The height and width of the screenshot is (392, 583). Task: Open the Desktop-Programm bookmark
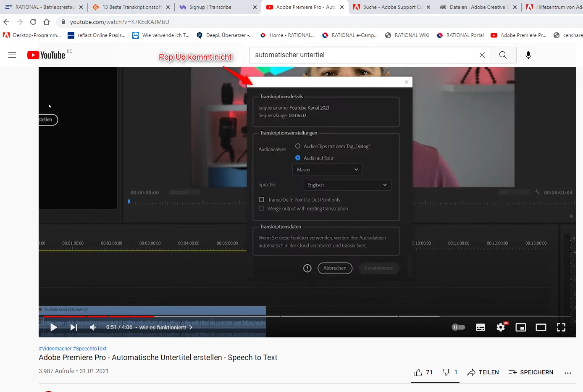tap(32, 35)
